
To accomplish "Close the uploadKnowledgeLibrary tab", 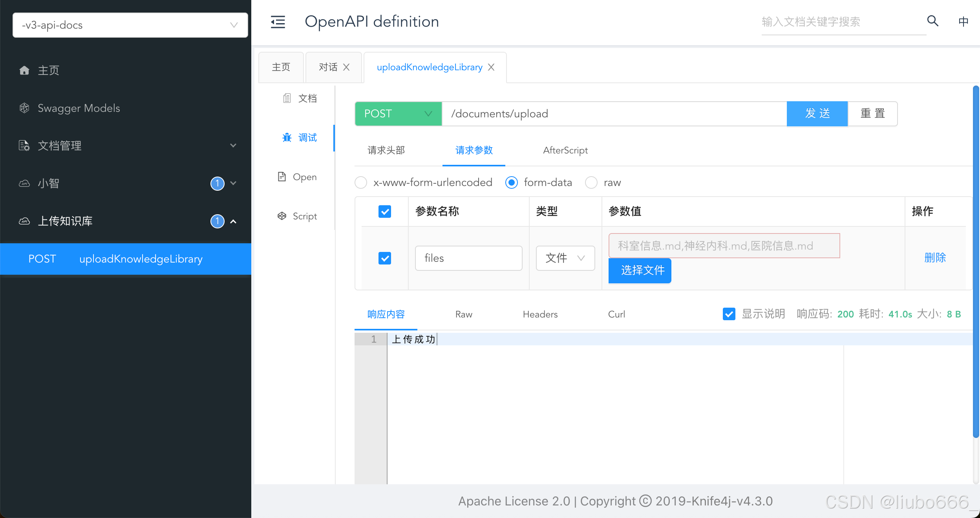I will (x=491, y=67).
